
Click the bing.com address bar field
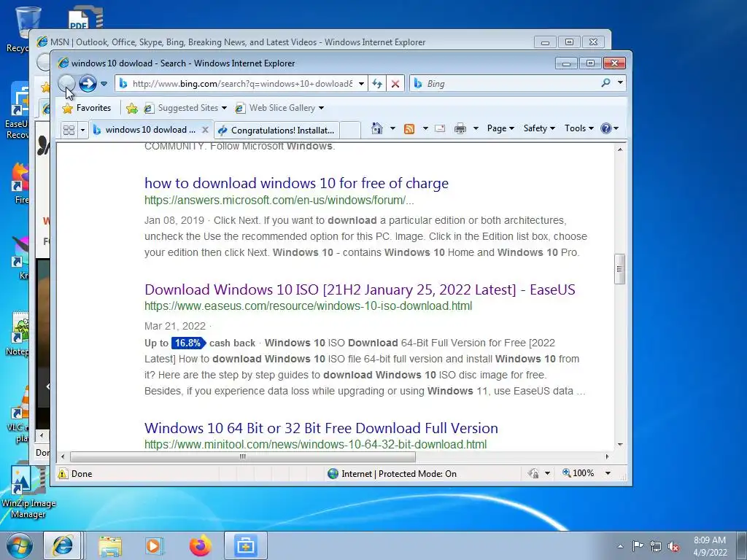(242, 83)
